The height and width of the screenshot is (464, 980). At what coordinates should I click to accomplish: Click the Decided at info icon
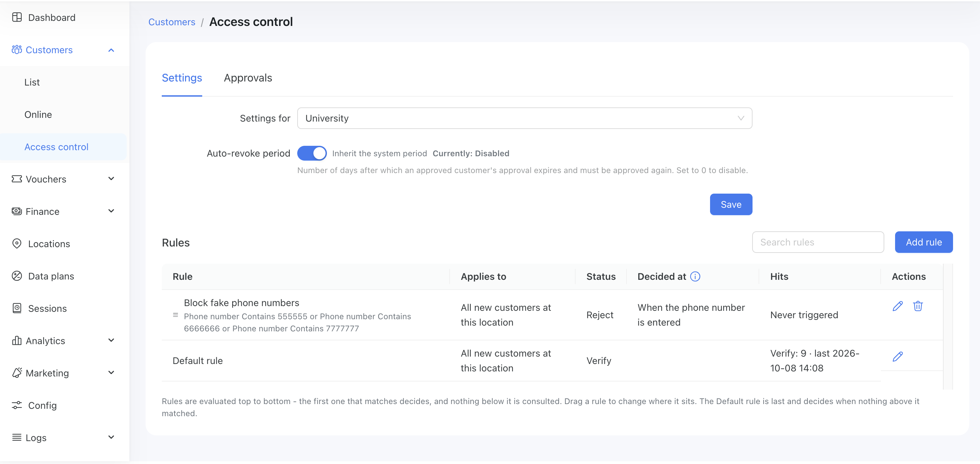click(695, 277)
